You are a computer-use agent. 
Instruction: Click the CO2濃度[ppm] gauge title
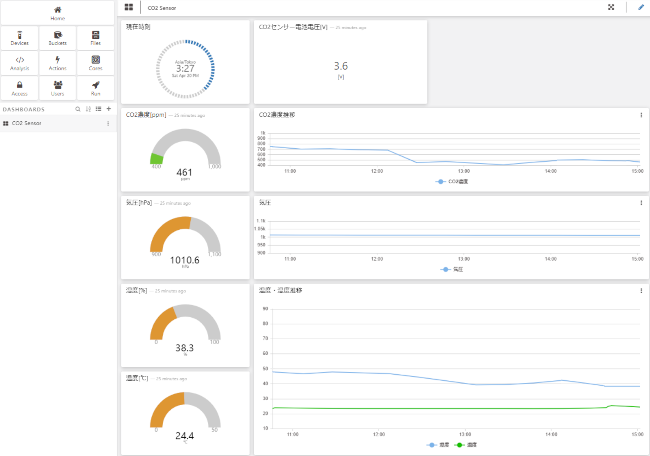point(146,115)
